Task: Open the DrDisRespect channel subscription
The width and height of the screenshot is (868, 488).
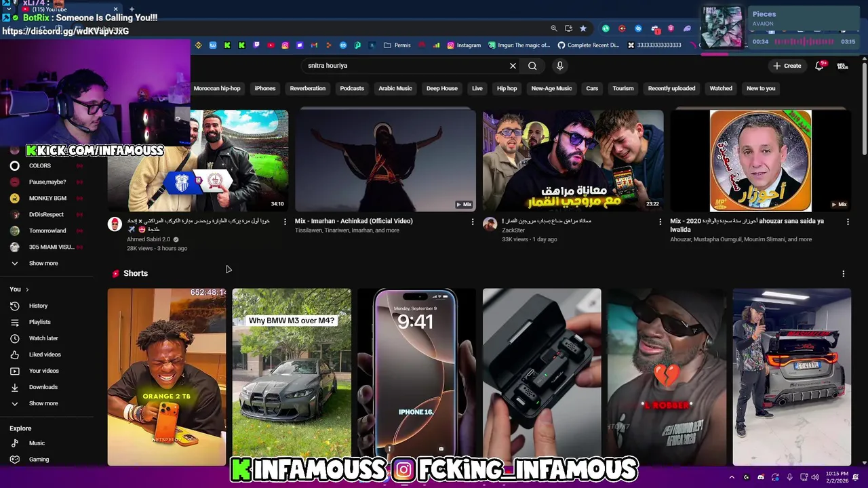Action: (x=46, y=214)
